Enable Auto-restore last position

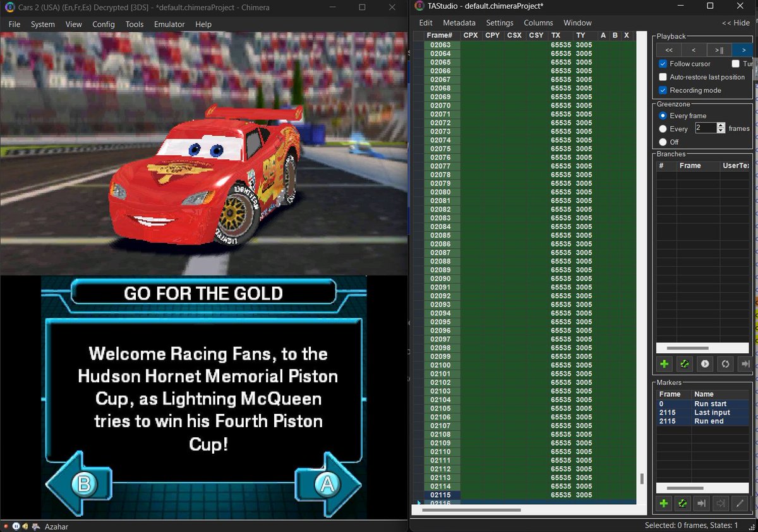pos(663,77)
